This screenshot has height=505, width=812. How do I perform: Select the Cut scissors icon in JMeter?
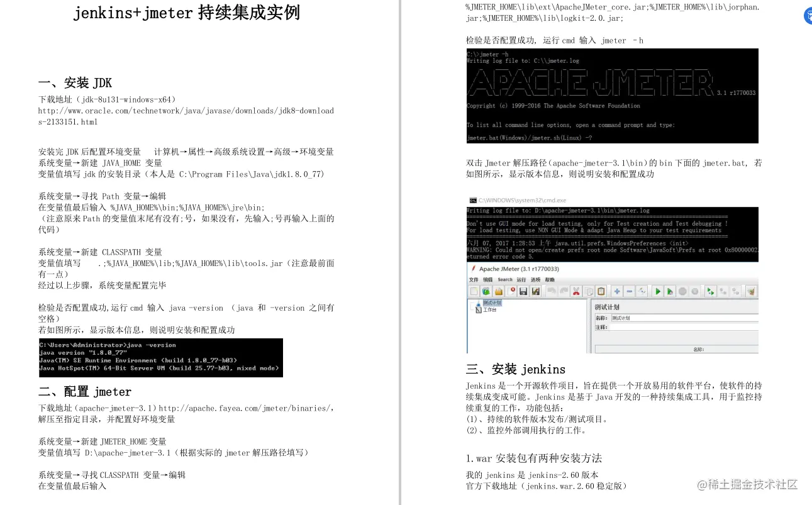[576, 291]
